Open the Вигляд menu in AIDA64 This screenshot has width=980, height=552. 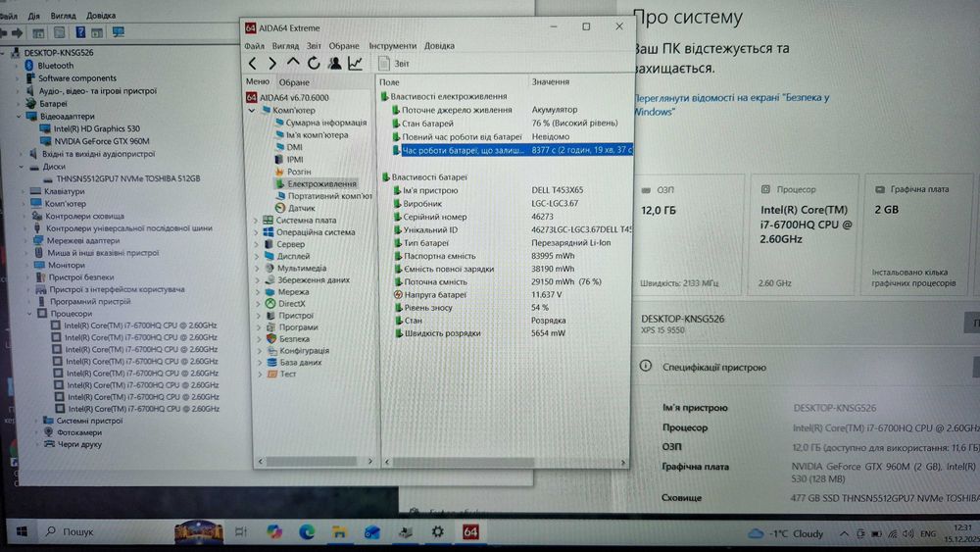pos(285,46)
